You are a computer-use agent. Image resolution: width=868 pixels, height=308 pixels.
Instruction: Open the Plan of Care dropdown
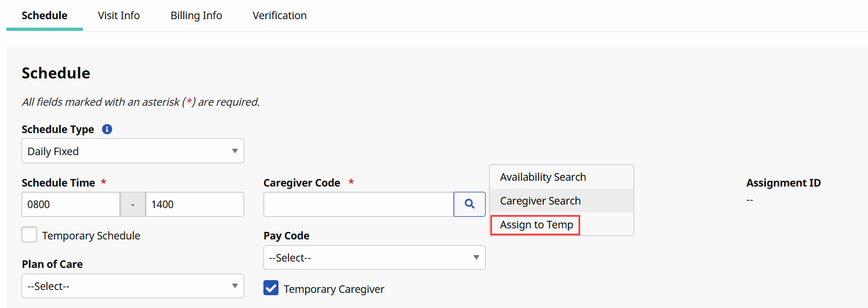coord(132,286)
